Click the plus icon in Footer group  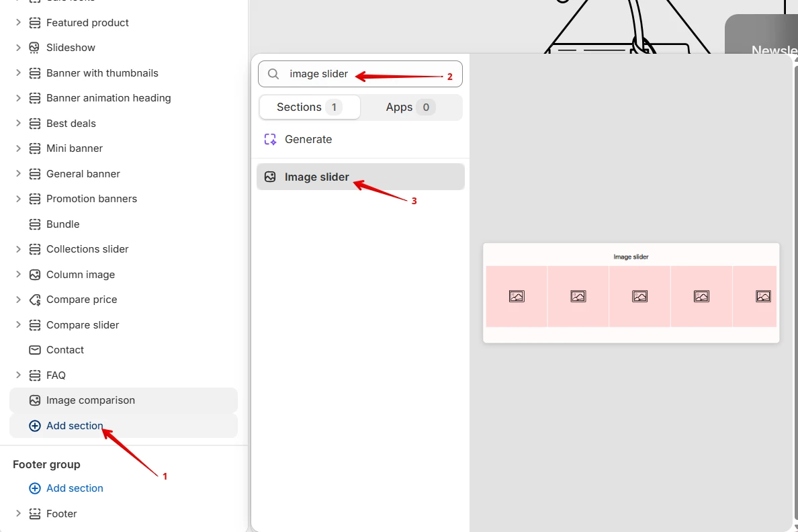pyautogui.click(x=35, y=489)
